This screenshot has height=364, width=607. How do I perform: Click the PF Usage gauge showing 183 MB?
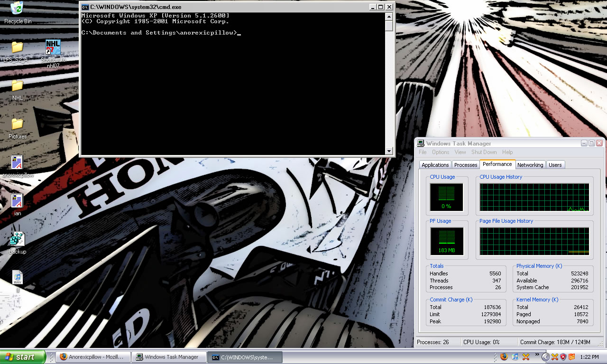[x=446, y=241]
